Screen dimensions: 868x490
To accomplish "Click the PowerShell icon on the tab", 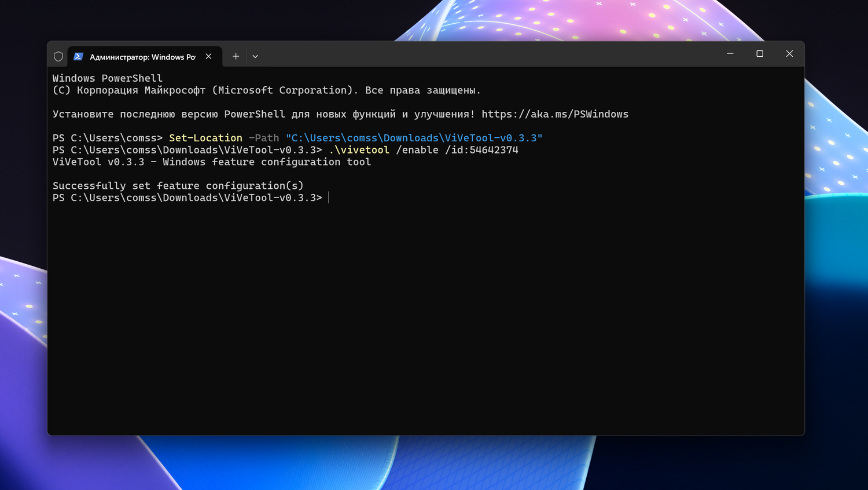I will (79, 56).
